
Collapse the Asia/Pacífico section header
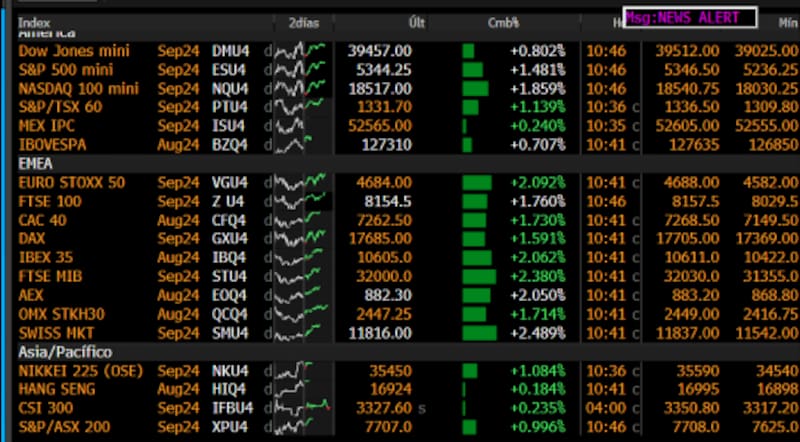click(x=65, y=352)
